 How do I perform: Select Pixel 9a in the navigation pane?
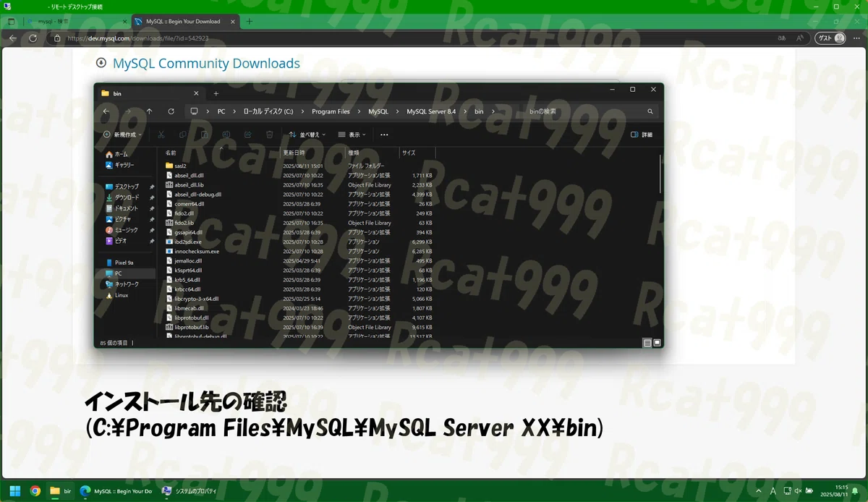124,263
